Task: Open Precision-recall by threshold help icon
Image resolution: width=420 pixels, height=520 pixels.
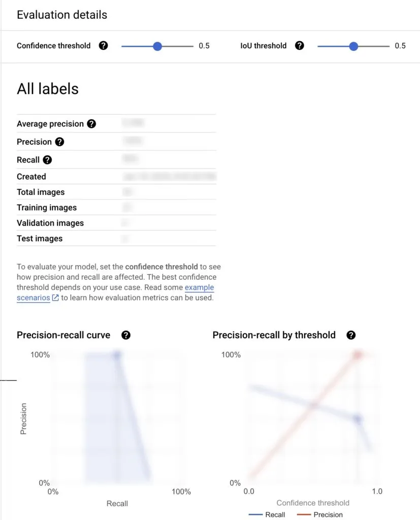Action: pyautogui.click(x=350, y=335)
